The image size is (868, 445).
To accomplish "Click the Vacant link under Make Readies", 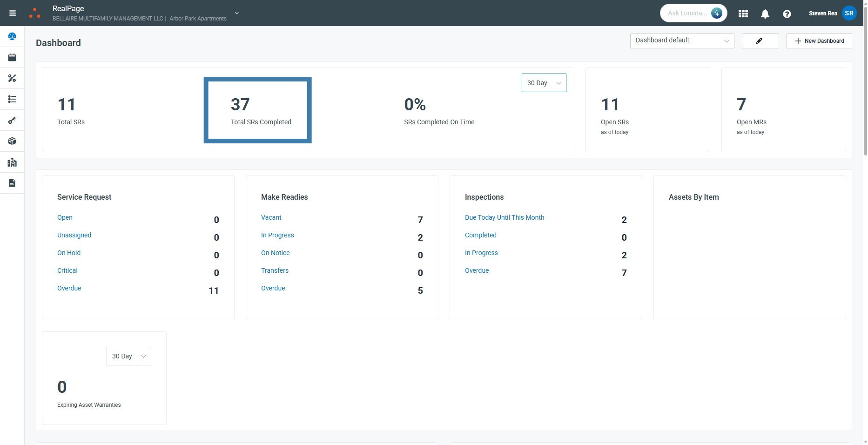I will 271,217.
